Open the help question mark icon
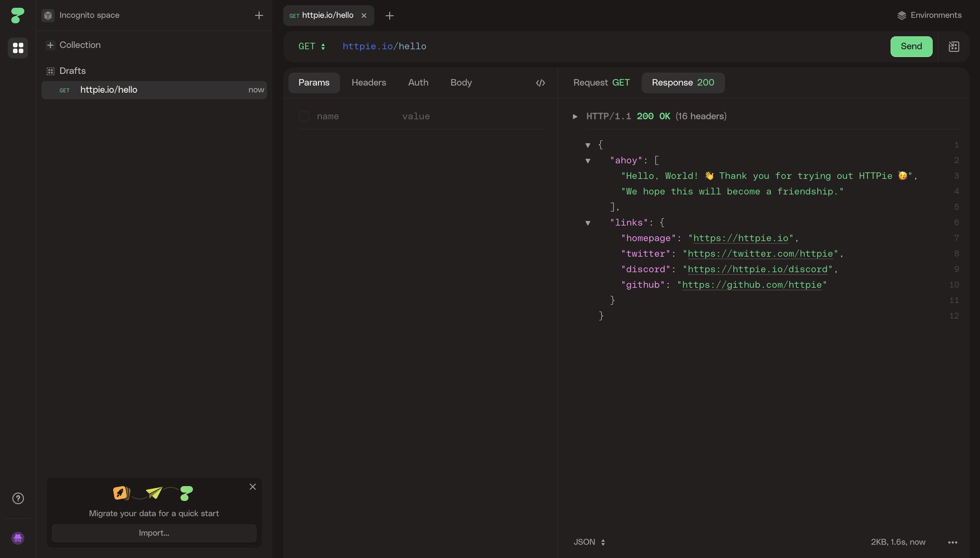 click(18, 498)
